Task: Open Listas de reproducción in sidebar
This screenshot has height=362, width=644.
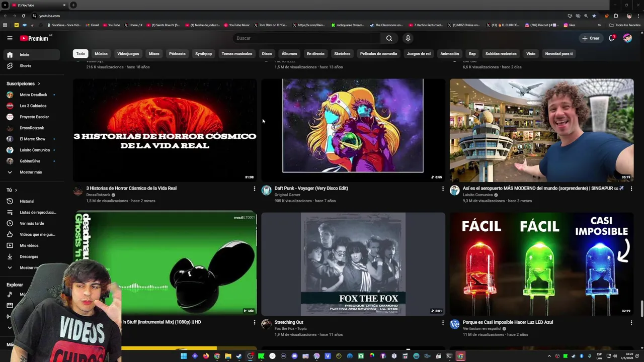Action: pos(32,212)
